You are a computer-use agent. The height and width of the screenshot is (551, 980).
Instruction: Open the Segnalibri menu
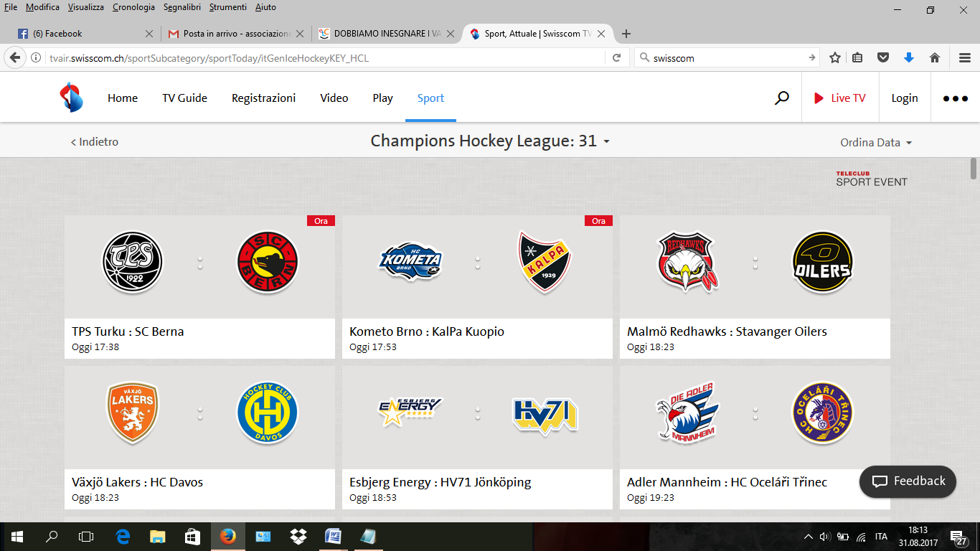[182, 7]
